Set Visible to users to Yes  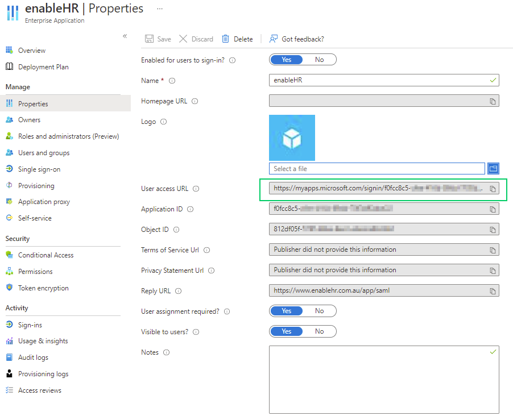tap(286, 331)
